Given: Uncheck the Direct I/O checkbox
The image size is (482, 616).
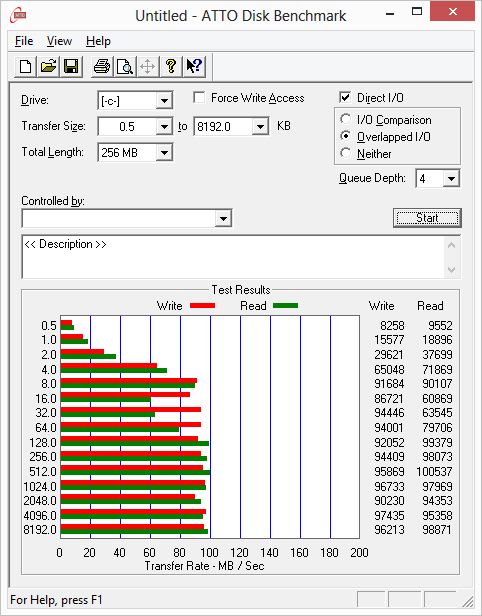Looking at the screenshot, I should pyautogui.click(x=345, y=97).
